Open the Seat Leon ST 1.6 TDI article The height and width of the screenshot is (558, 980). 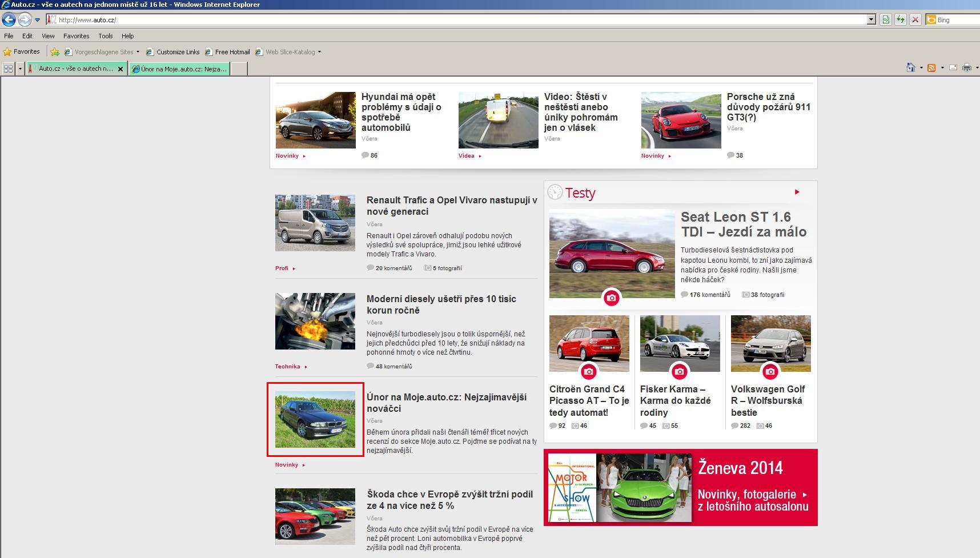pos(743,224)
